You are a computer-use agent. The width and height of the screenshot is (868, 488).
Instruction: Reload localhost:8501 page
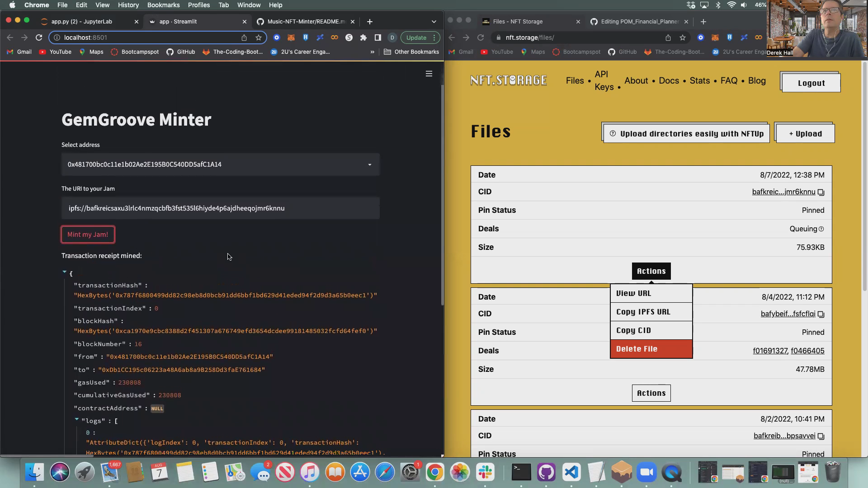(39, 38)
